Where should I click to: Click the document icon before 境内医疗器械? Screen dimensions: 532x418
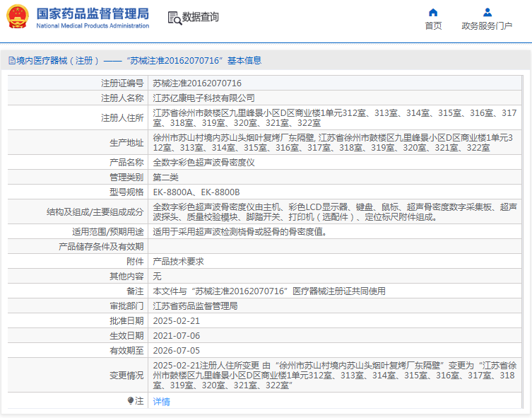click(x=12, y=61)
